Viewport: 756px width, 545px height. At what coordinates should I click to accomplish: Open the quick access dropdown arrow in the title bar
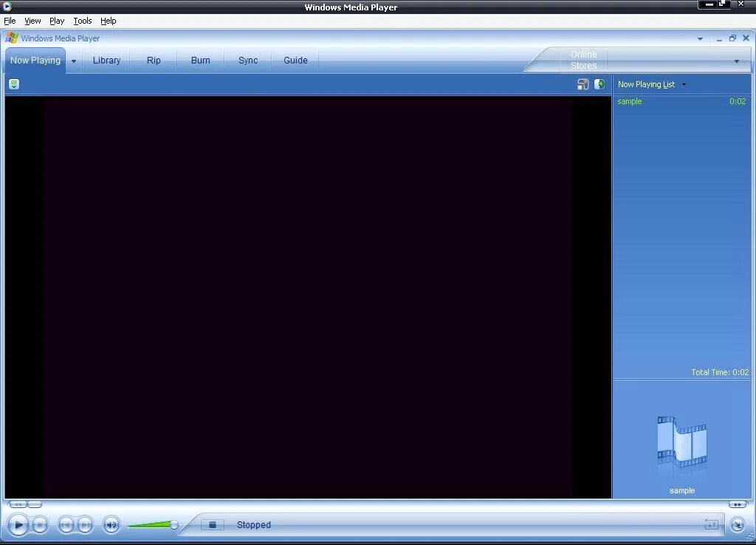pos(700,38)
